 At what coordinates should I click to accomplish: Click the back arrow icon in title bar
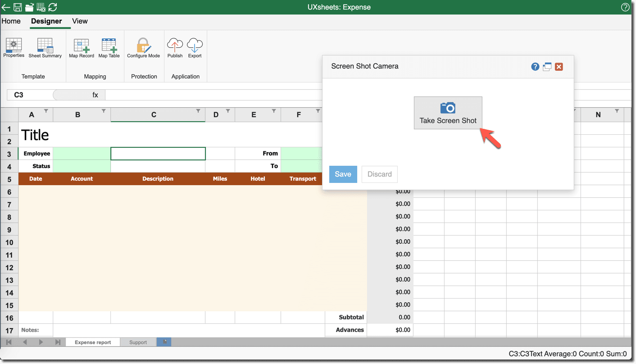6,7
